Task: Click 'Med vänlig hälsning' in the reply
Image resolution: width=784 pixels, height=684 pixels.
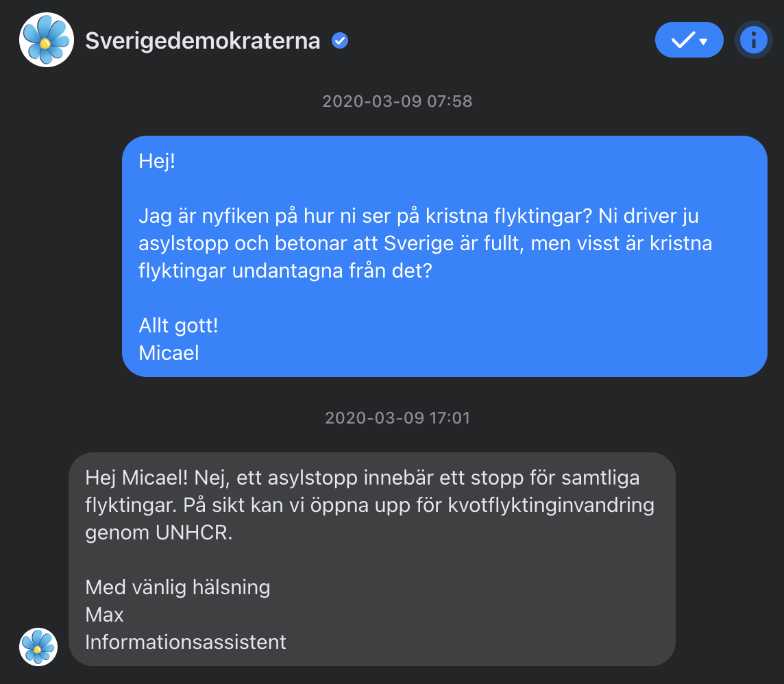Action: (177, 587)
